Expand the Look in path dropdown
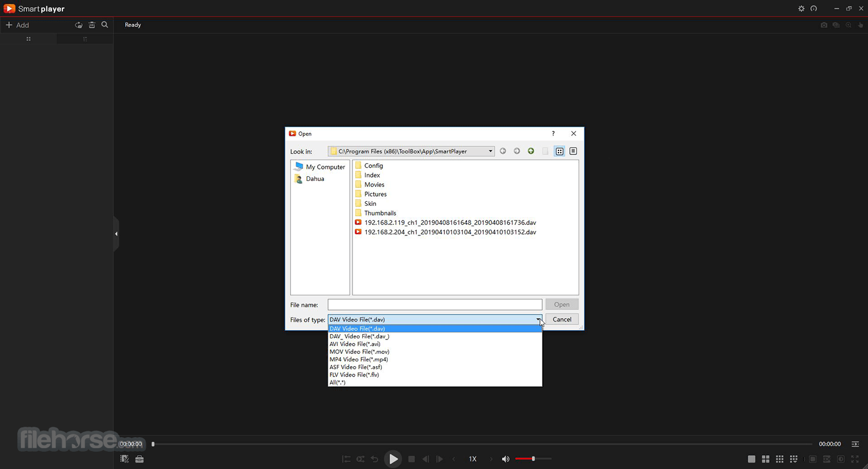This screenshot has width=868, height=469. (491, 152)
